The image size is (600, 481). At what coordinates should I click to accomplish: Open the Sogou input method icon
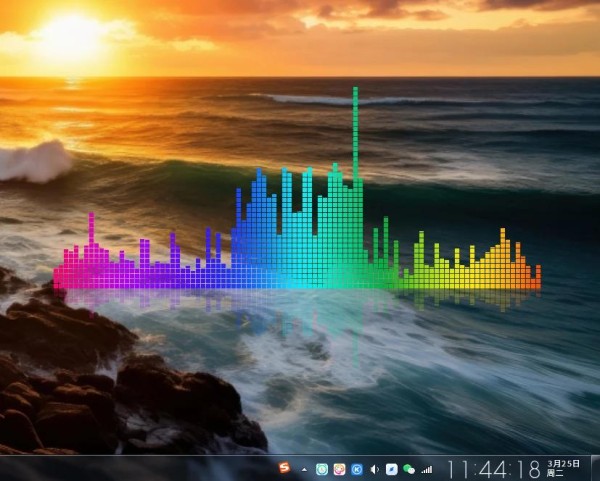tap(284, 468)
